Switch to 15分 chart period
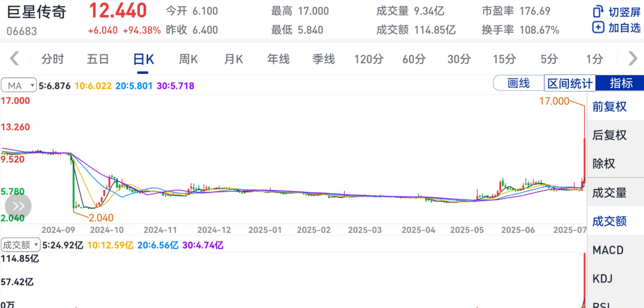 pyautogui.click(x=504, y=59)
